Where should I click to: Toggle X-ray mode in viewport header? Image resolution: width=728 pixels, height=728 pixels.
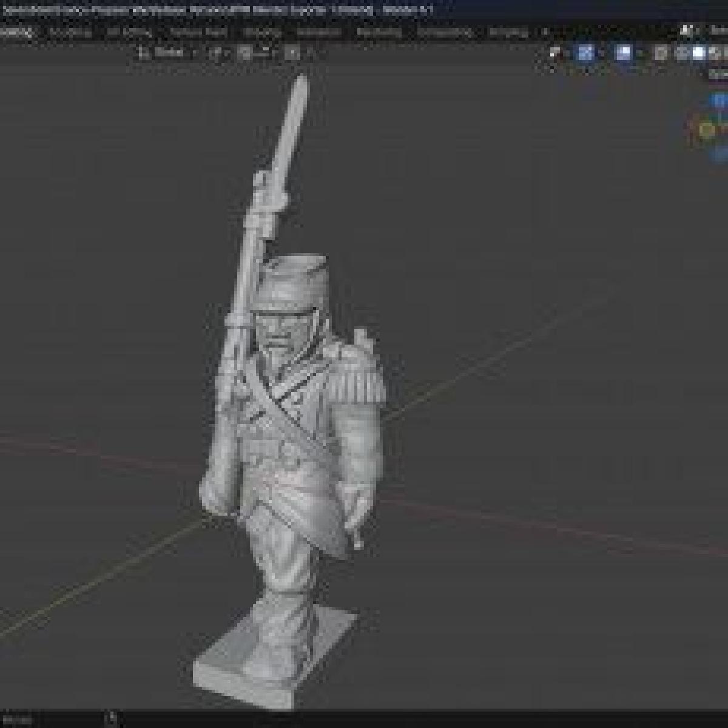[x=662, y=53]
